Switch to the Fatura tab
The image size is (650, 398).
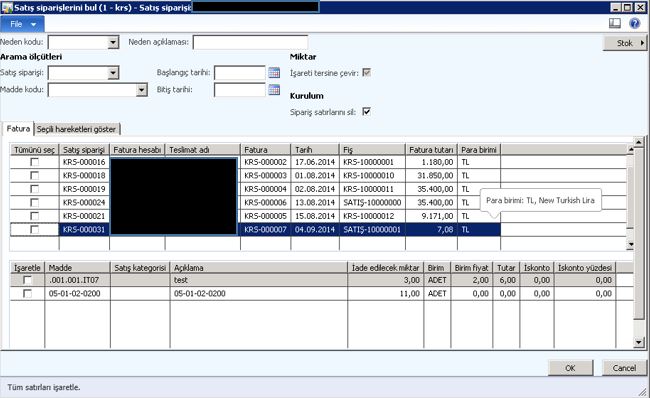[x=18, y=129]
